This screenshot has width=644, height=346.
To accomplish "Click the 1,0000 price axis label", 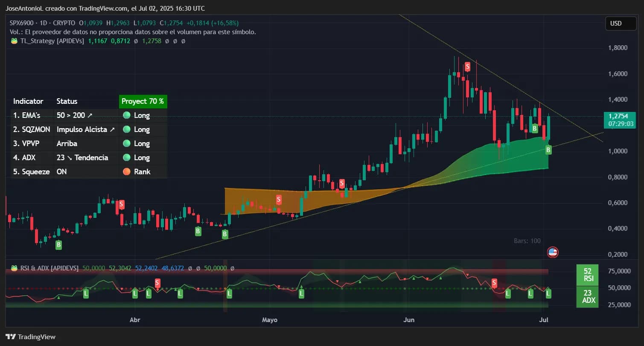I will [x=618, y=151].
